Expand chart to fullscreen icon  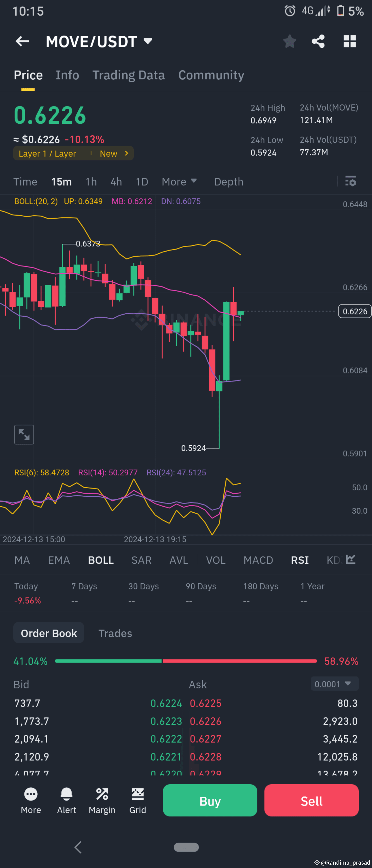point(24,434)
